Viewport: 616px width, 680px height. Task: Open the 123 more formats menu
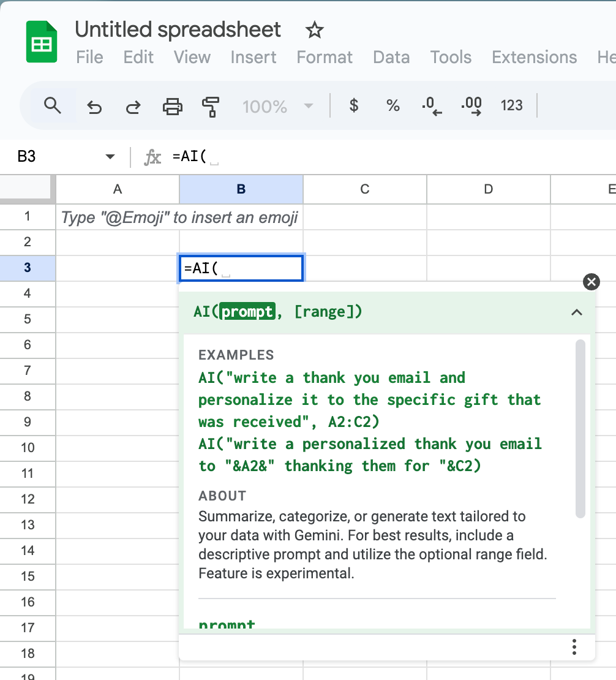coord(511,105)
